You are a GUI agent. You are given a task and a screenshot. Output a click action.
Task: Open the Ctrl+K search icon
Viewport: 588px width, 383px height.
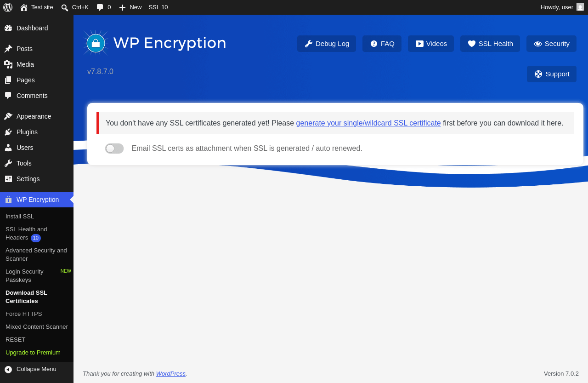pyautogui.click(x=65, y=7)
